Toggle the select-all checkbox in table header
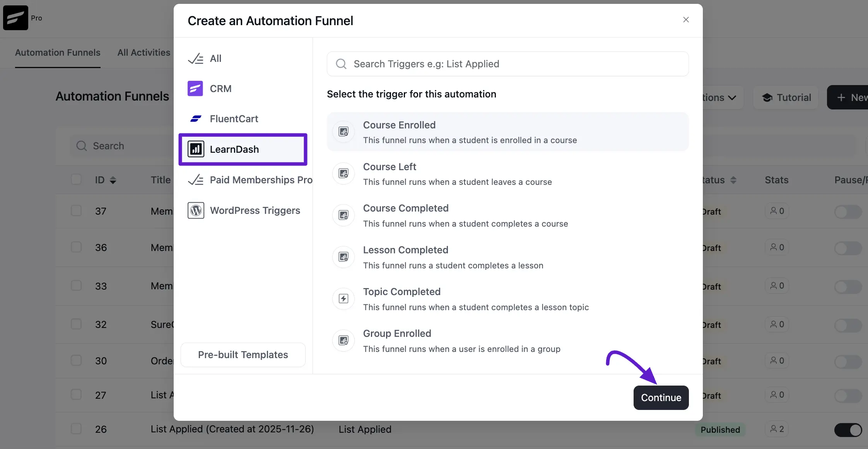The height and width of the screenshot is (449, 868). click(76, 179)
